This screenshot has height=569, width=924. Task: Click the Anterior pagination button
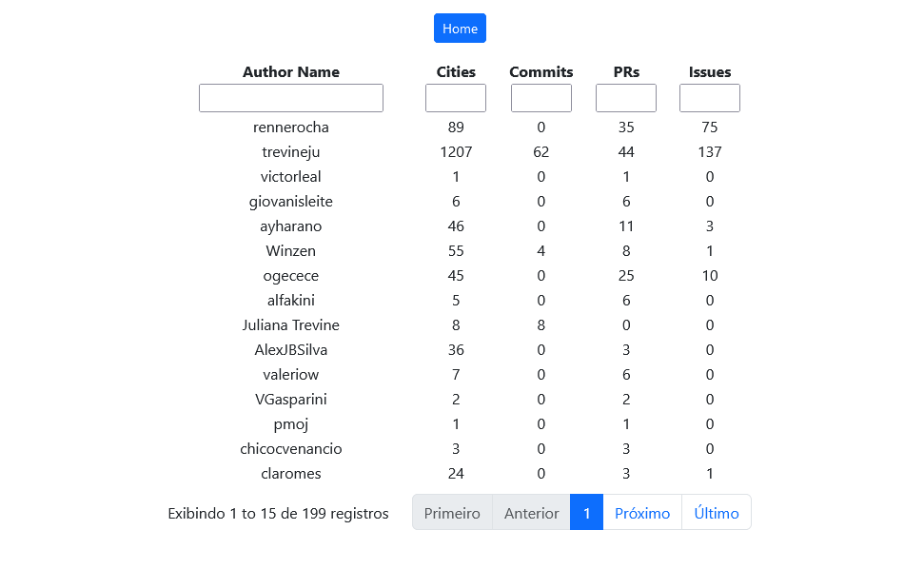tap(532, 512)
